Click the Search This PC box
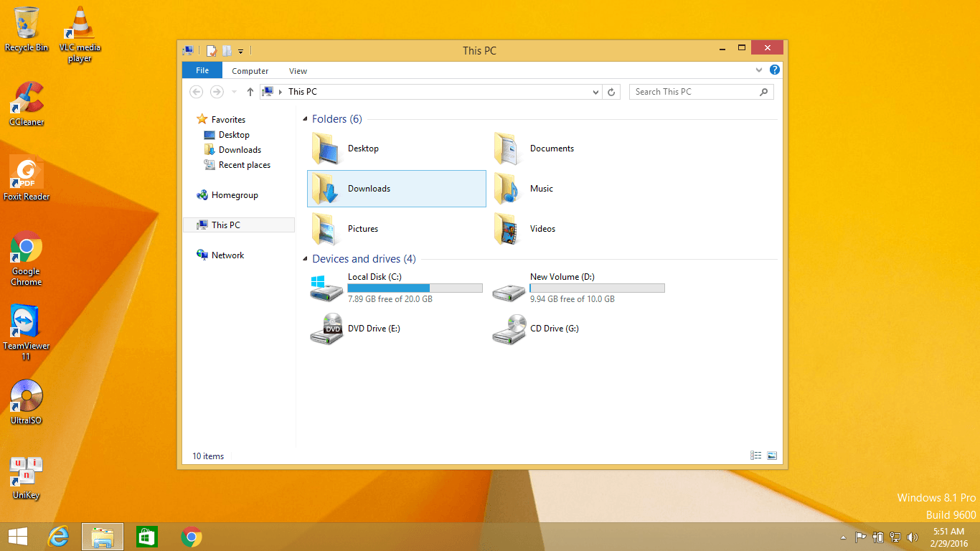This screenshot has height=551, width=980. click(702, 92)
